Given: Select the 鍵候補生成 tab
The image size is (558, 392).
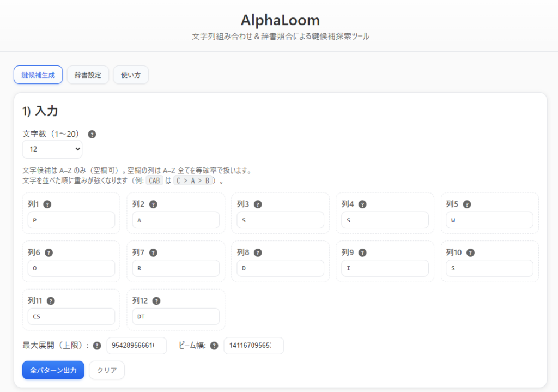Looking at the screenshot, I should click(x=38, y=75).
